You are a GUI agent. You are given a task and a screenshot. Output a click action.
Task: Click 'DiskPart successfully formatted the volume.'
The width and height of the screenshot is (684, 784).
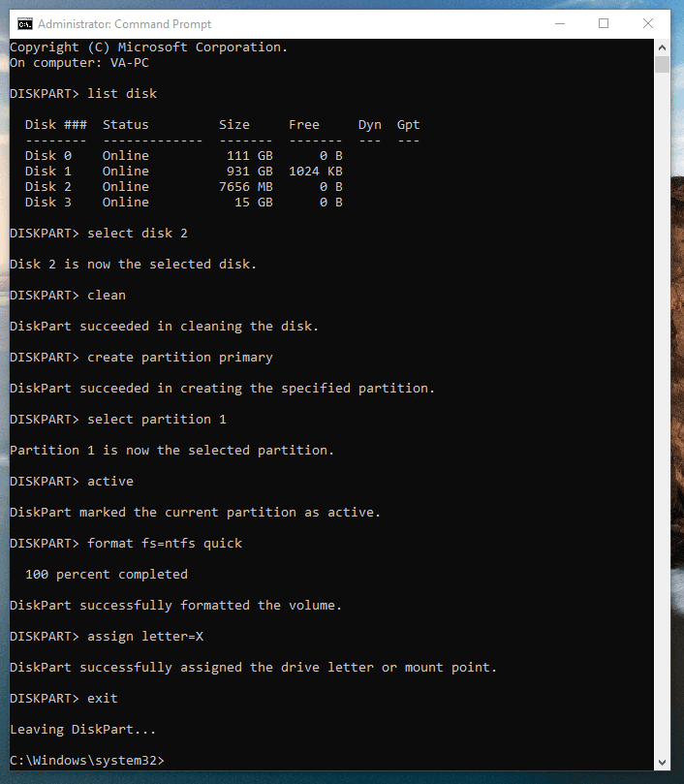tap(176, 606)
